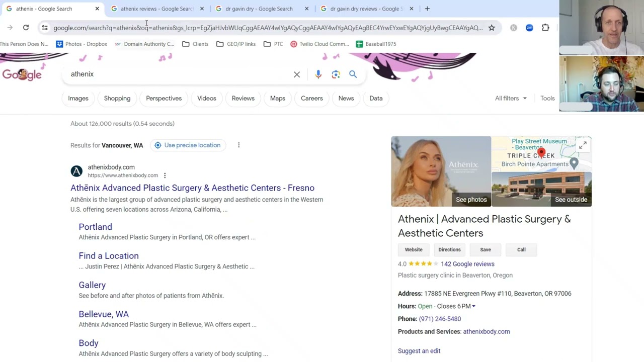The height and width of the screenshot is (362, 644).
Task: Reload the page with the refresh icon
Action: click(26, 28)
